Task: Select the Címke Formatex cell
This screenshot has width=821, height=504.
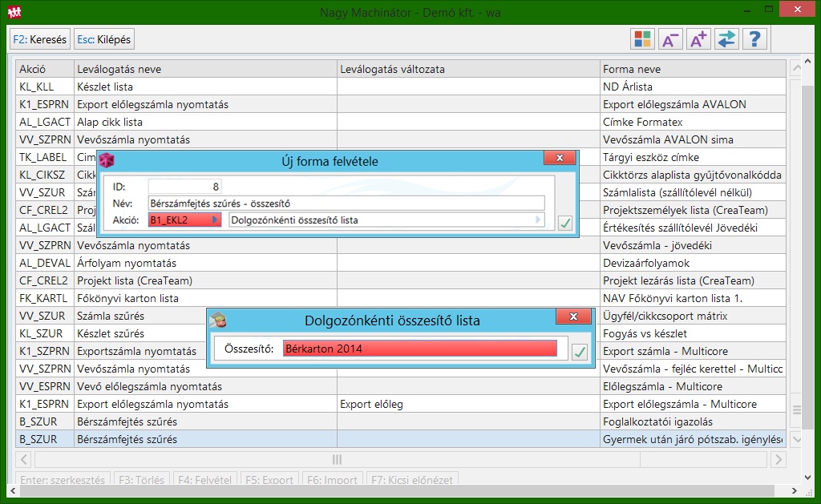Action: (693, 122)
